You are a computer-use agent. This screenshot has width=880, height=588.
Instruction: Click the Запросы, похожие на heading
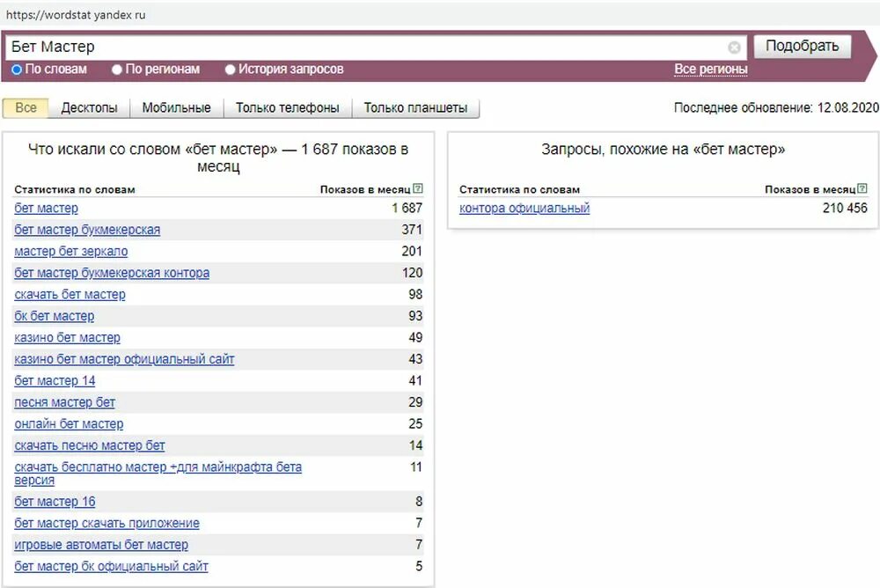(x=663, y=150)
